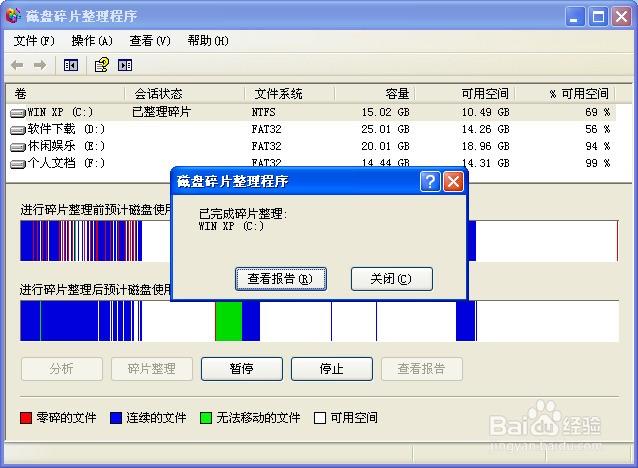Open the 帮助(H) menu
Screen dimensions: 638x468
click(208, 41)
